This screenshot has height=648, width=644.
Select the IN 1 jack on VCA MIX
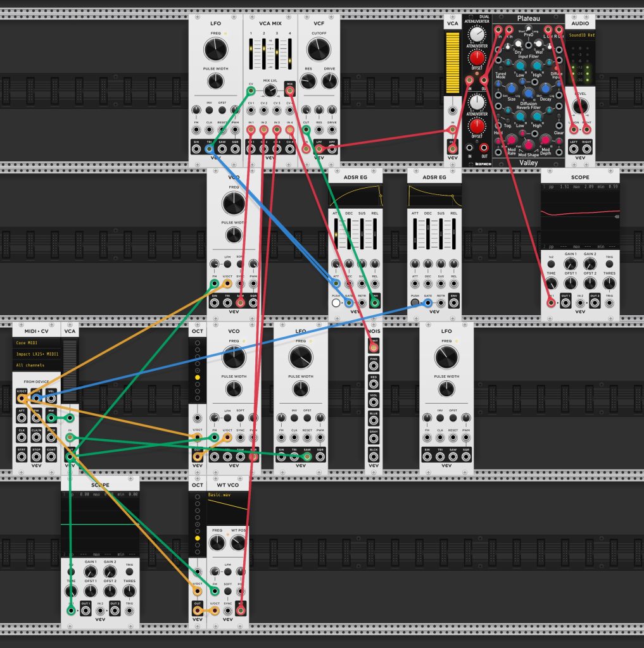[251, 130]
